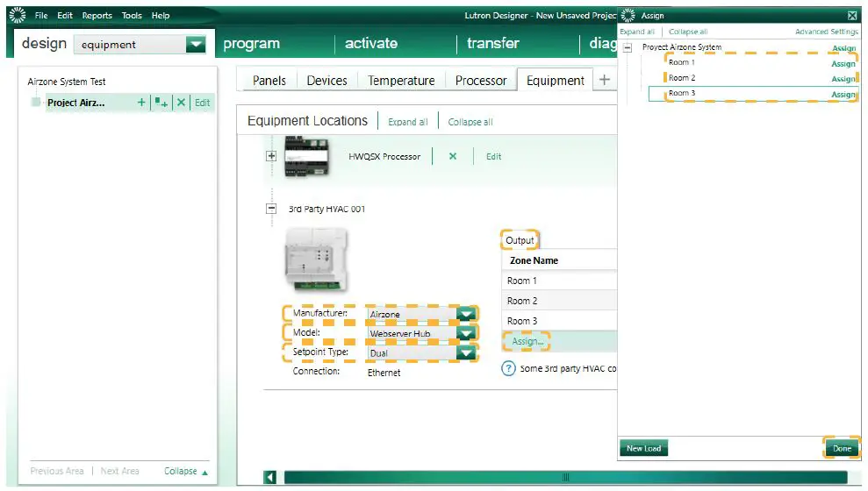Open the Help menu
Image resolution: width=868 pixels, height=491 pixels.
click(x=161, y=16)
